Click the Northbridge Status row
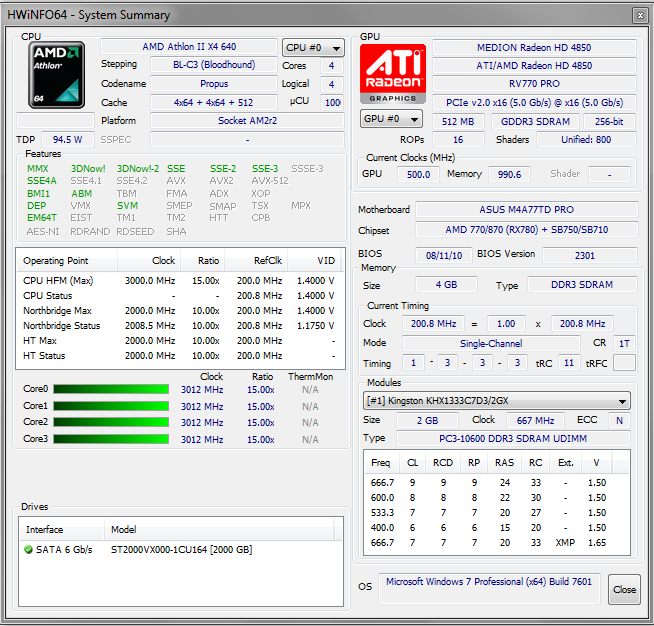The image size is (654, 626). [181, 326]
